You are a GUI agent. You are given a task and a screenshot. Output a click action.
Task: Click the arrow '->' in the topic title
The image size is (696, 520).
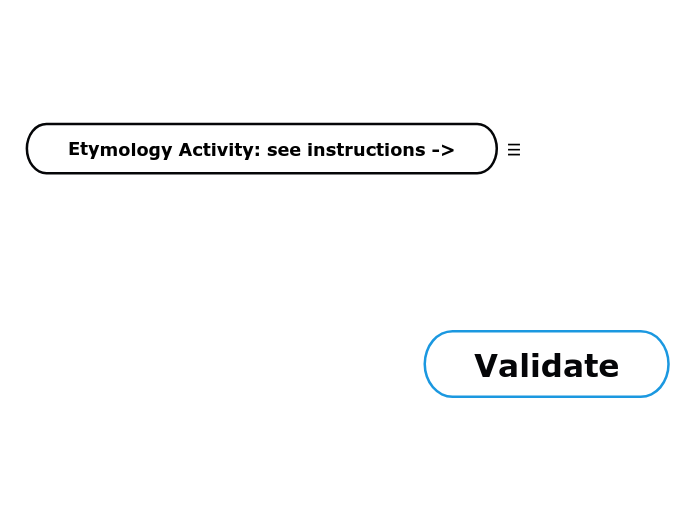pos(442,150)
